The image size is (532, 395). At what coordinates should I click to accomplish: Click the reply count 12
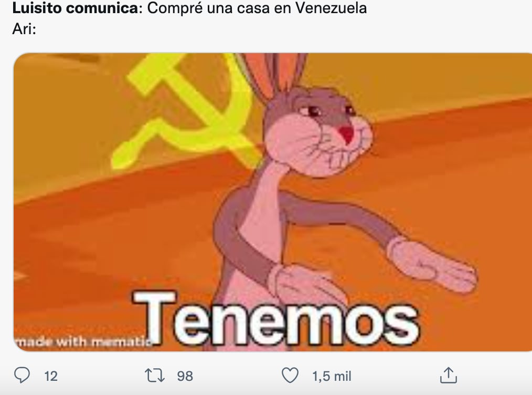51,376
